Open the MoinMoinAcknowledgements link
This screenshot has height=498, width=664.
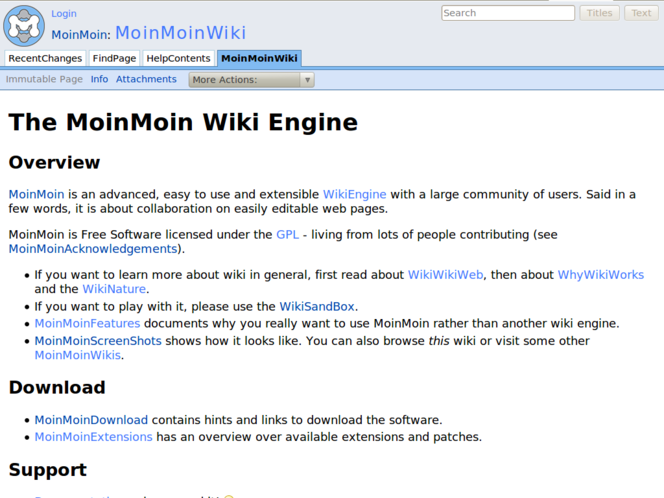pos(93,249)
